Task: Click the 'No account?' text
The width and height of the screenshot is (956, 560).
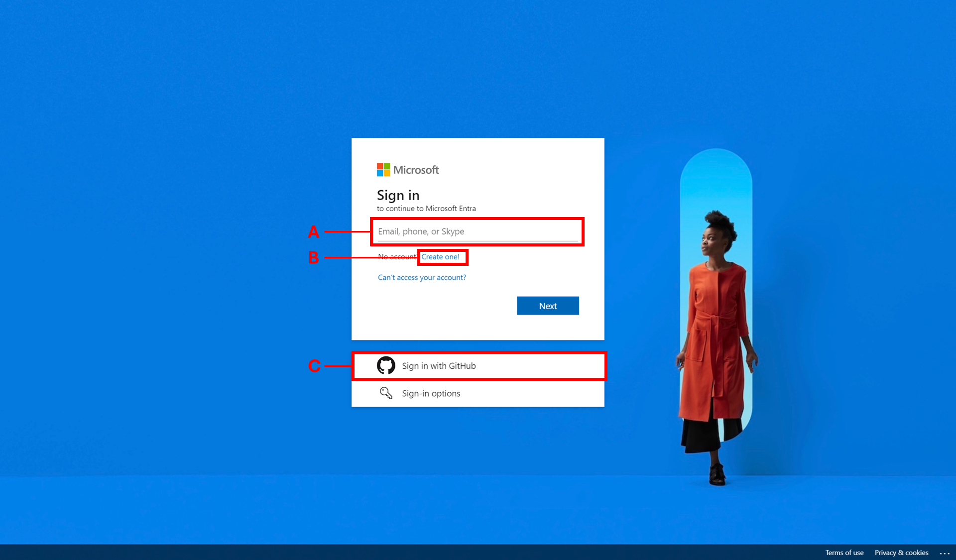Action: 396,257
